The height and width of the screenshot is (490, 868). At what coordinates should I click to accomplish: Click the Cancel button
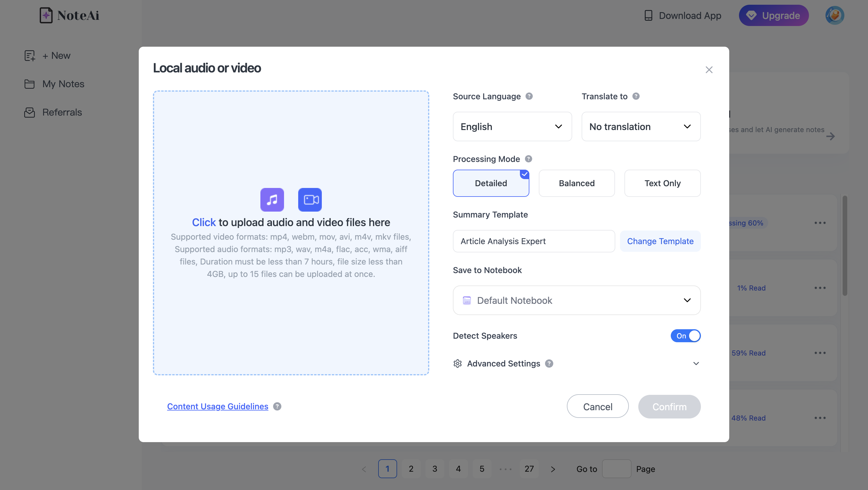pyautogui.click(x=598, y=406)
